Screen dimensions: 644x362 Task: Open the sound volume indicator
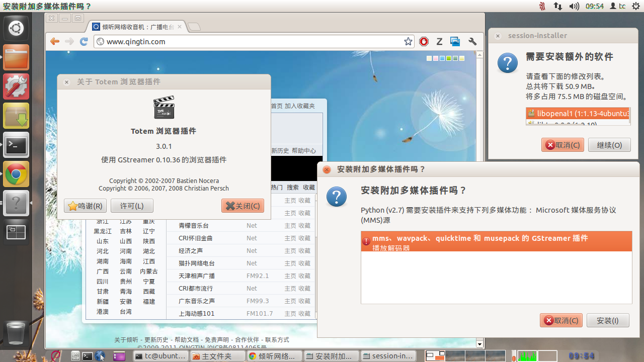tap(574, 6)
